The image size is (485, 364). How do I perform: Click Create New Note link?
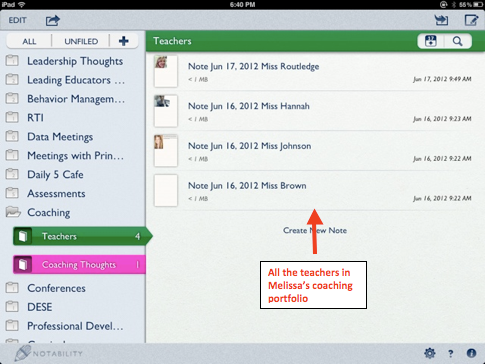click(315, 230)
